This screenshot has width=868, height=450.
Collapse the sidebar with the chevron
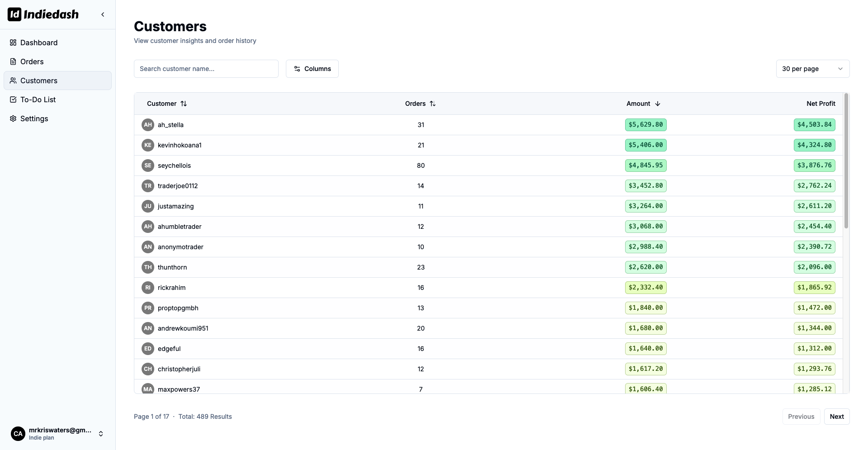[103, 14]
